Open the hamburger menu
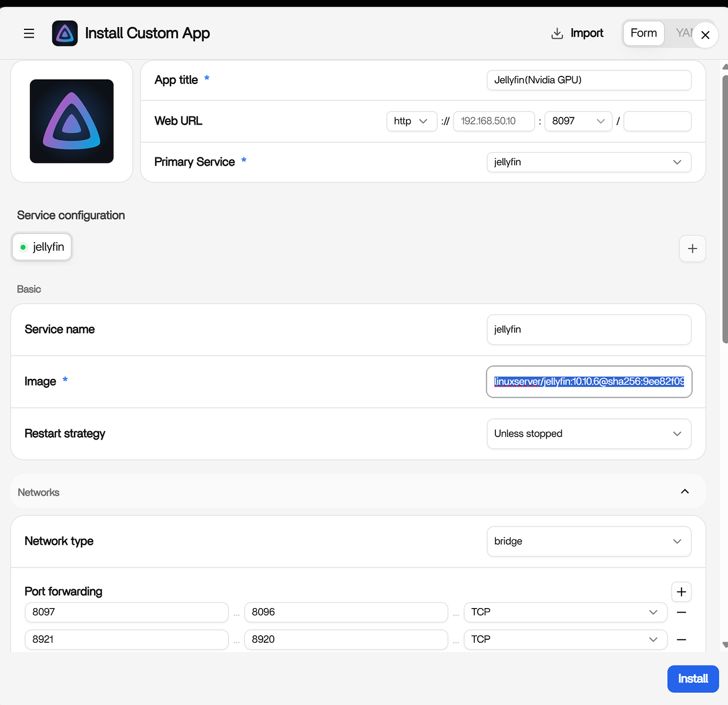Screen dimensions: 728x705 pos(29,33)
